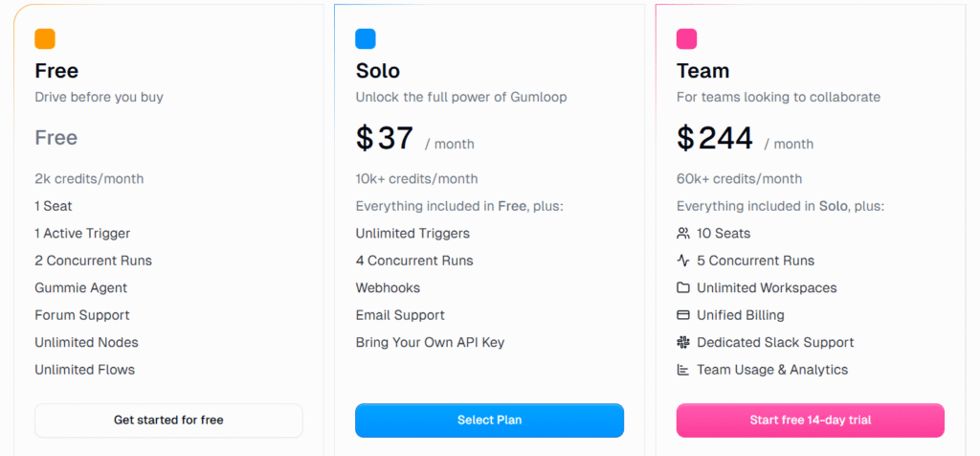Click the Webhooks feature in Solo plan
Image resolution: width=980 pixels, height=456 pixels.
pos(388,287)
